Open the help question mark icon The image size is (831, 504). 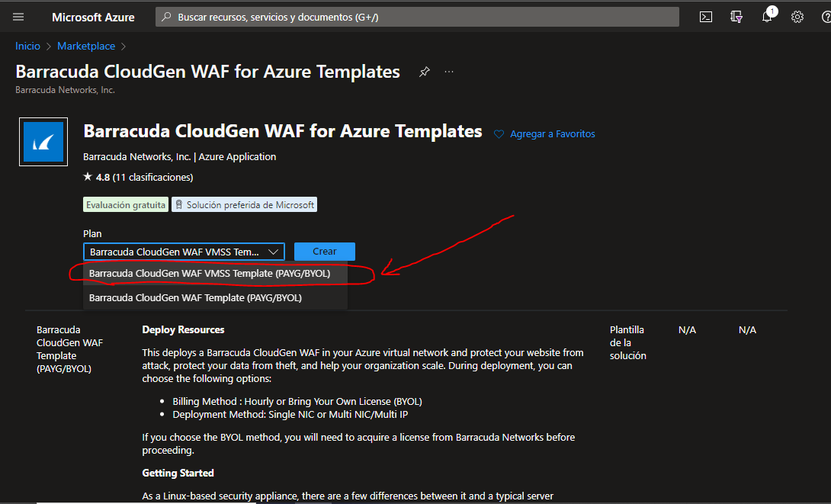tap(823, 16)
